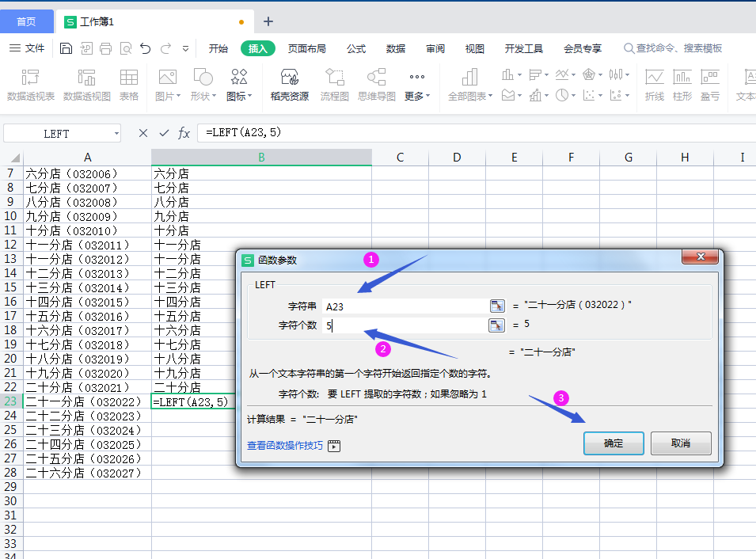
Task: Confirm formula entry with check icon
Action: click(x=164, y=133)
